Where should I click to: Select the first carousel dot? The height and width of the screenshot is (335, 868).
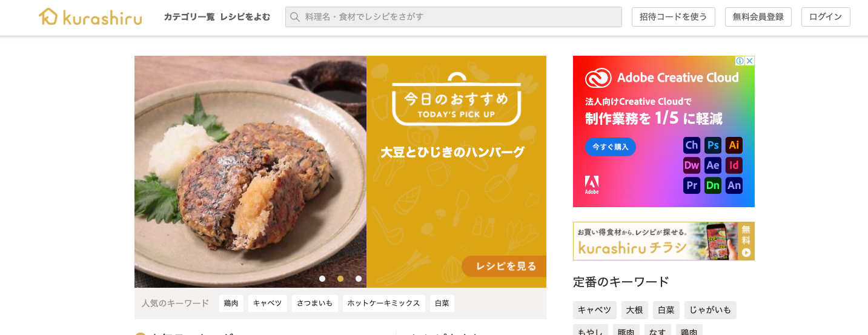click(x=322, y=279)
